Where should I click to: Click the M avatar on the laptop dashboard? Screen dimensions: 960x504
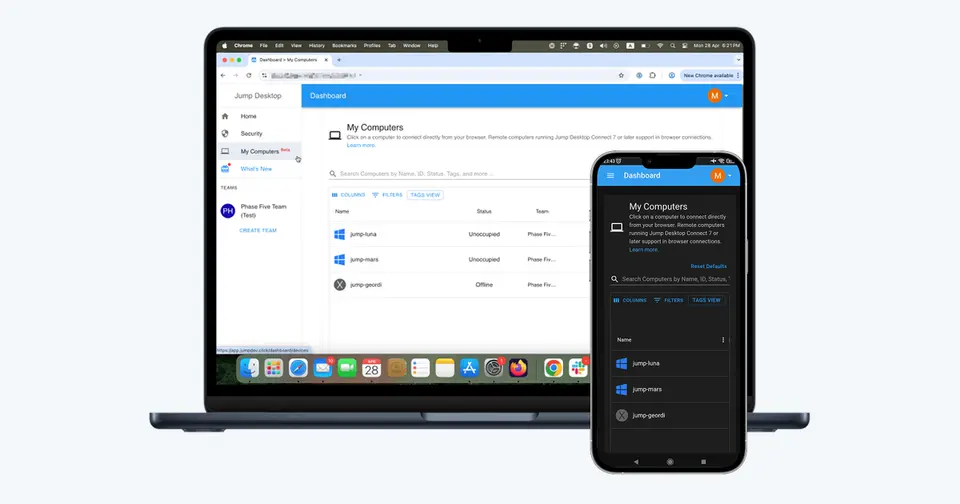714,96
